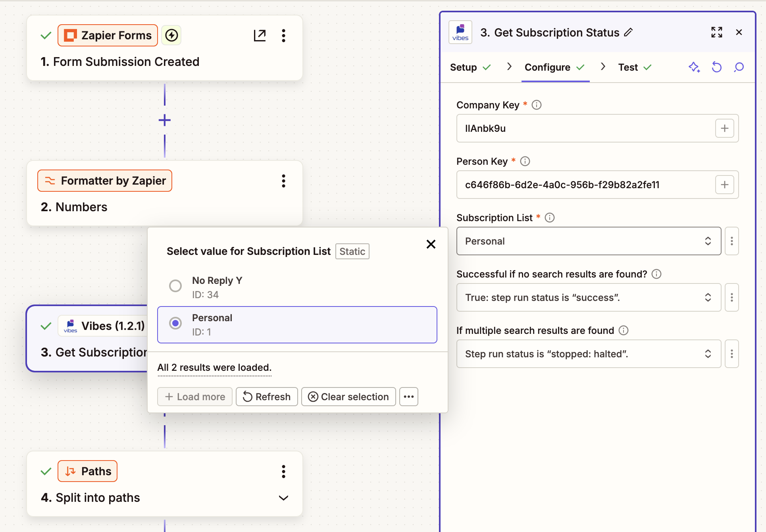Show info tooltip for Subscription List
Screen dimensions: 766x532
pos(550,218)
